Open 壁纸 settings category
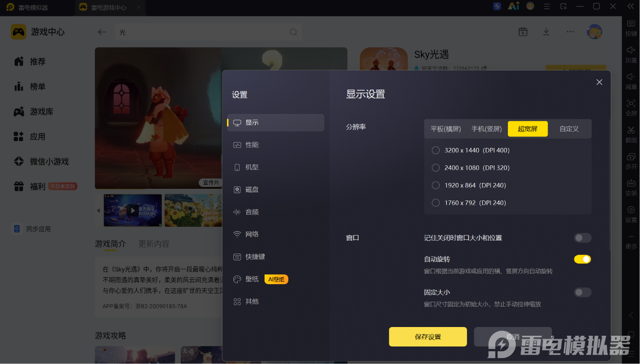 276,279
